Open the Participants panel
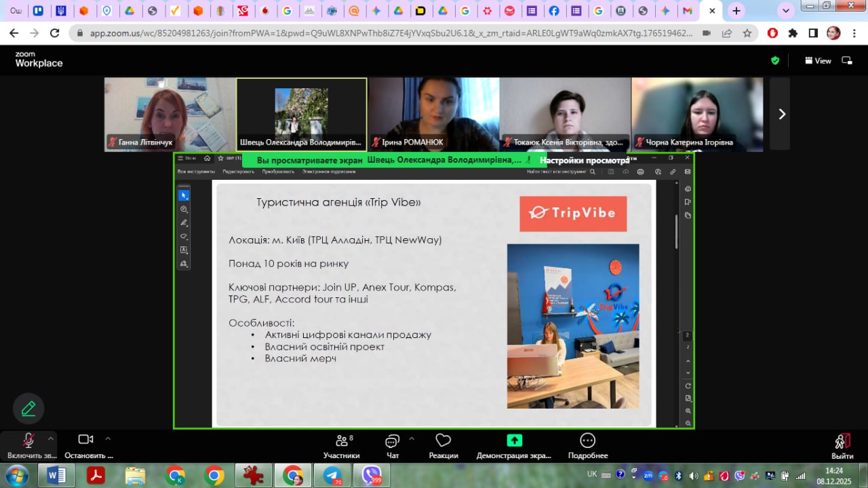The height and width of the screenshot is (488, 868). (341, 445)
